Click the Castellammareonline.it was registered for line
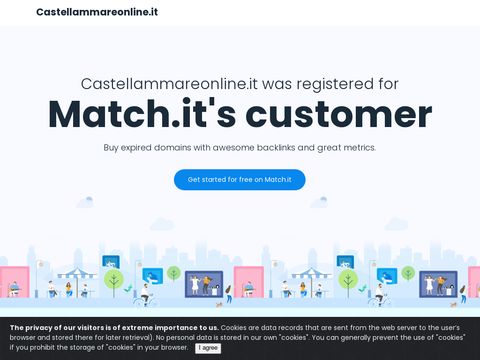Viewport: 480px width, 360px height. point(240,84)
